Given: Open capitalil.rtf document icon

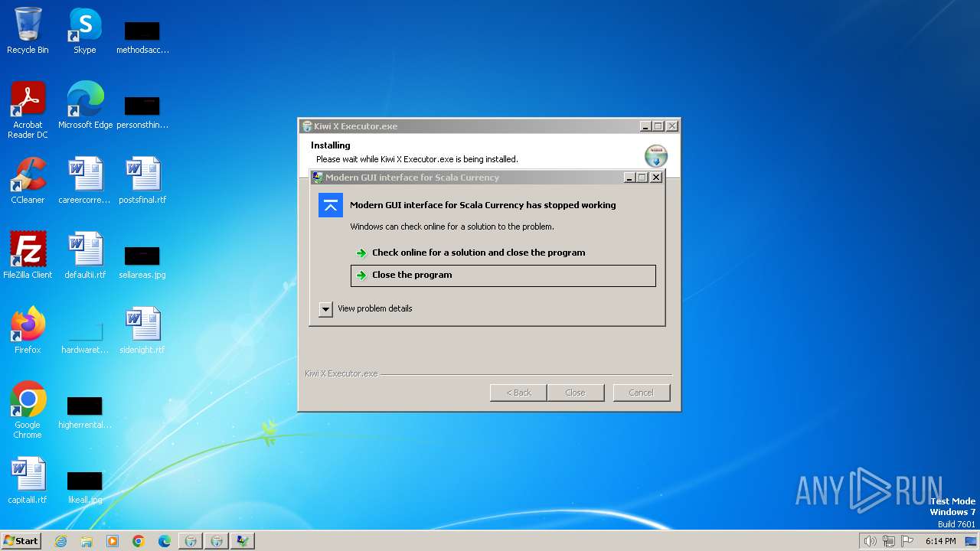Looking at the screenshot, I should click(28, 481).
